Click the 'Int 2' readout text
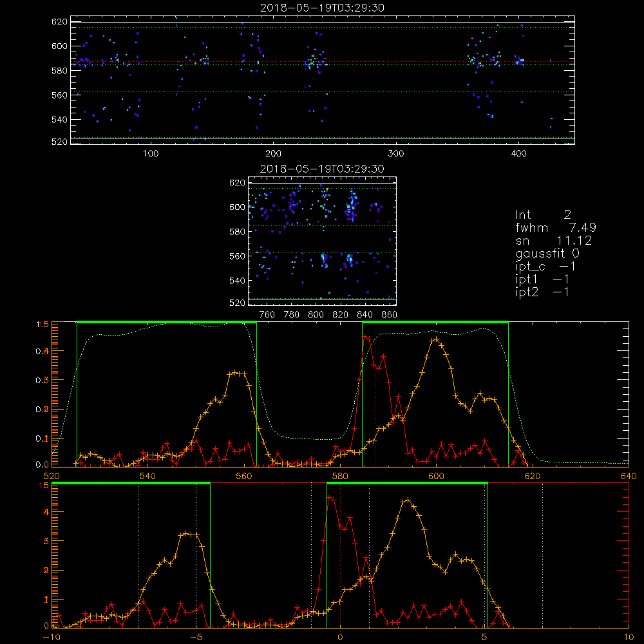 pyautogui.click(x=544, y=214)
